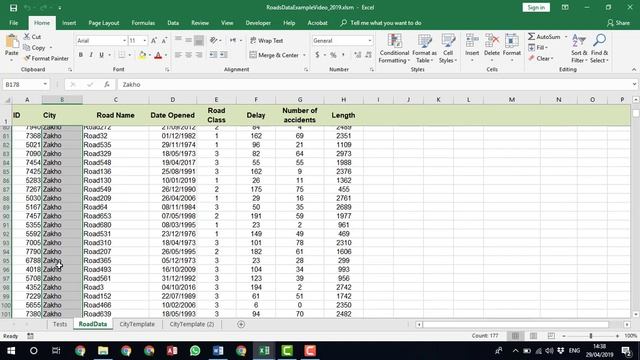The image size is (640, 360).
Task: Open Find & Select magnifier
Action: [x=599, y=49]
